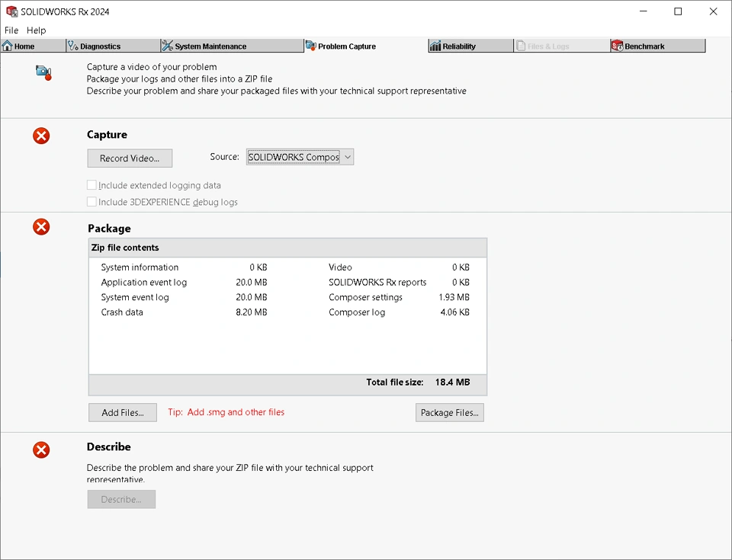Click the red tip Add .smg and other files

coord(226,412)
